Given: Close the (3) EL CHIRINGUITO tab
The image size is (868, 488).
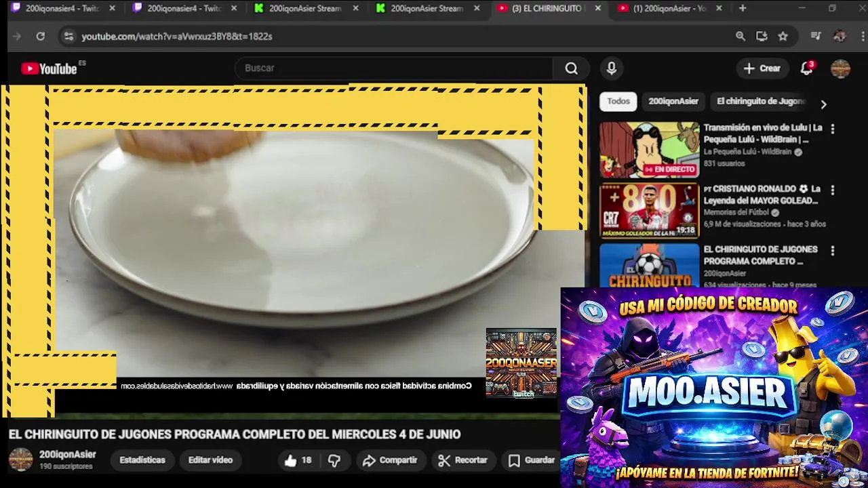Looking at the screenshot, I should (597, 8).
